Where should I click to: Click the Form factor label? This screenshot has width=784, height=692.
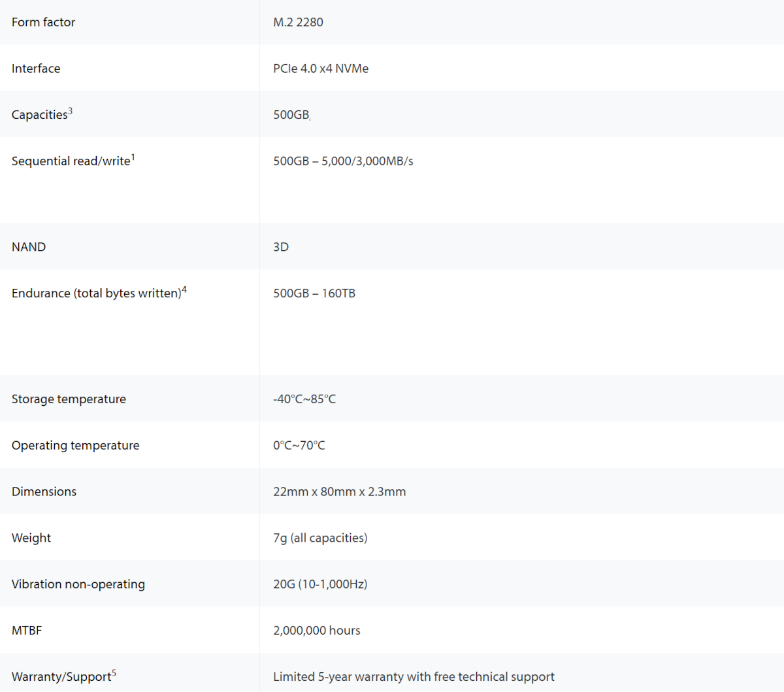[43, 22]
